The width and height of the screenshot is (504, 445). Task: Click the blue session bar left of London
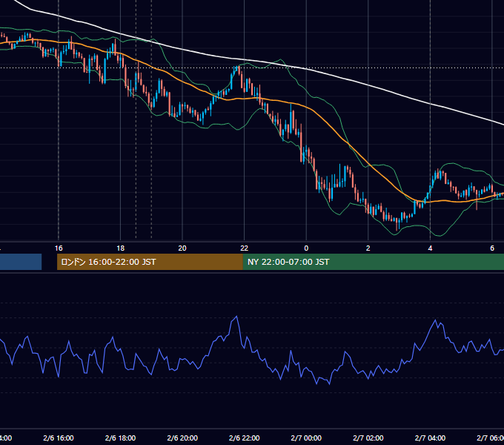[21, 262]
